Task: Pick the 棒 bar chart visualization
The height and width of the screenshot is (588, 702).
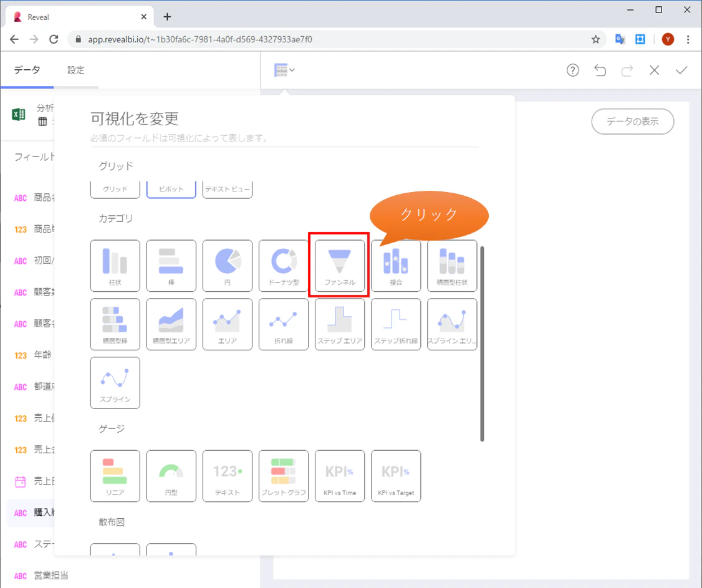Action: pos(171,266)
